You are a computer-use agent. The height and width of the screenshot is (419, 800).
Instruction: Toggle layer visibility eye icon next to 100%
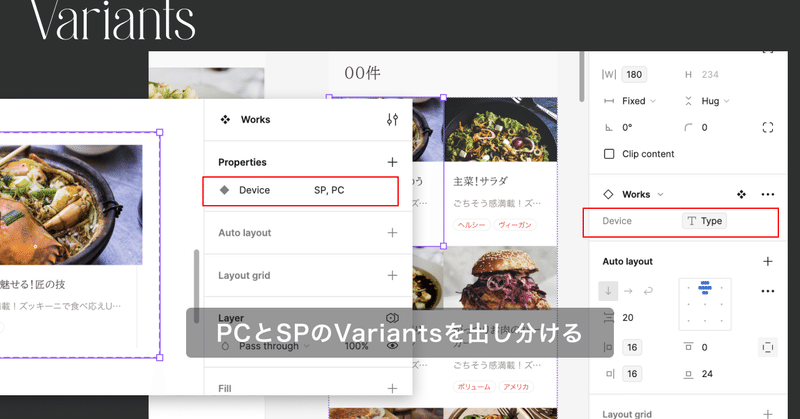click(392, 346)
